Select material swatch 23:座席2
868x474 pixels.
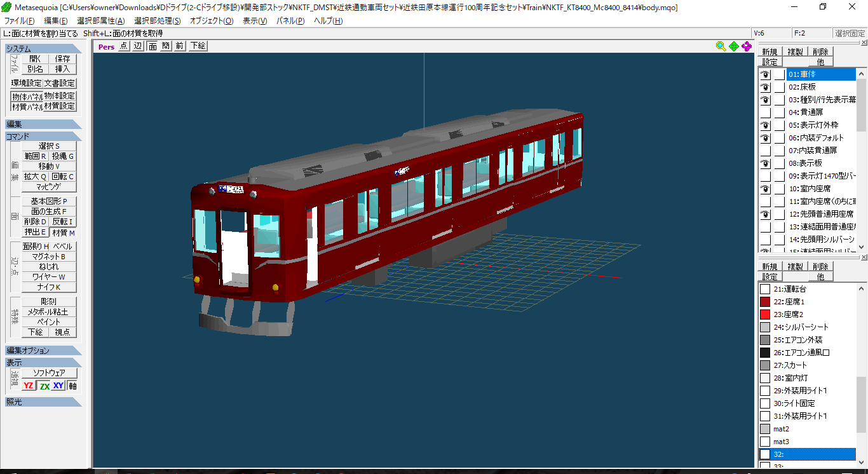pos(765,315)
